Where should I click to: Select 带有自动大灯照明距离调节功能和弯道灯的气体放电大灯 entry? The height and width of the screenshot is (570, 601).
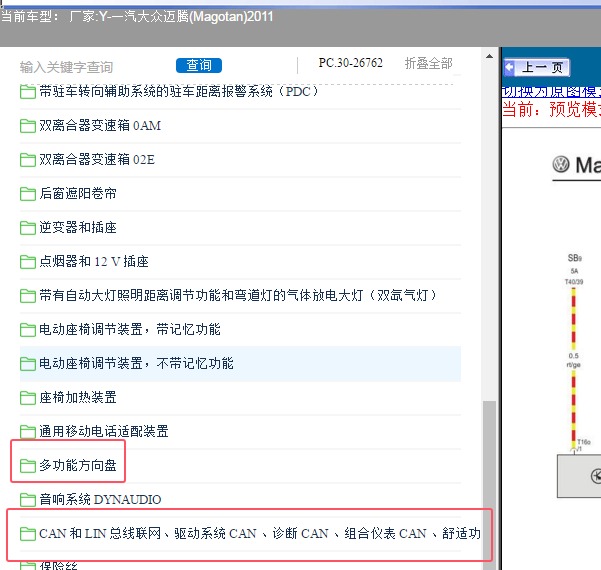238,296
